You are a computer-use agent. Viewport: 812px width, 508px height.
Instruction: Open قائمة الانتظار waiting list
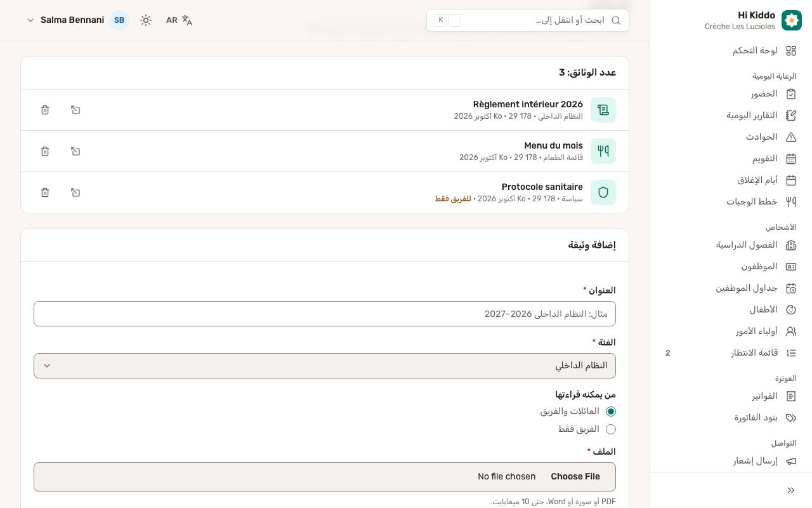[731, 353]
